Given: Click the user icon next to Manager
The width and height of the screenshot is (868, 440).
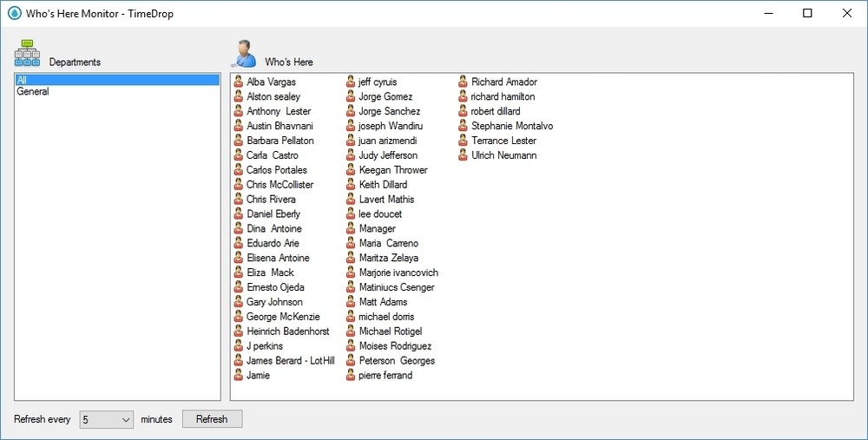Looking at the screenshot, I should [351, 229].
